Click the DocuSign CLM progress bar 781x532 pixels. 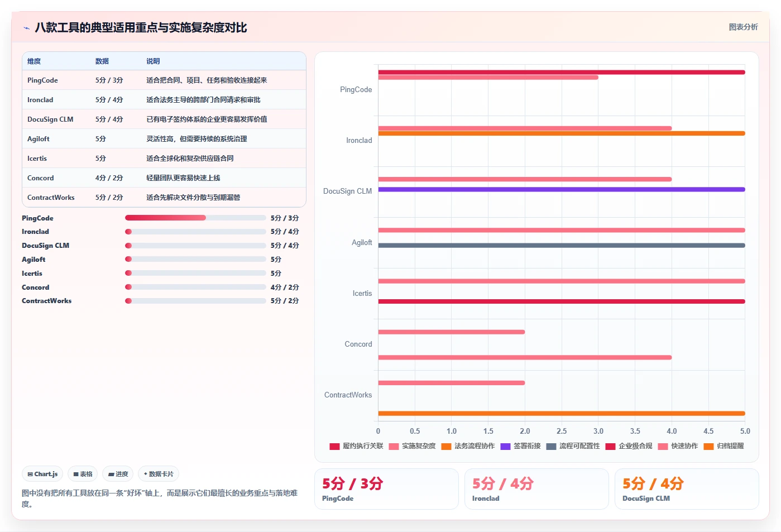(195, 246)
